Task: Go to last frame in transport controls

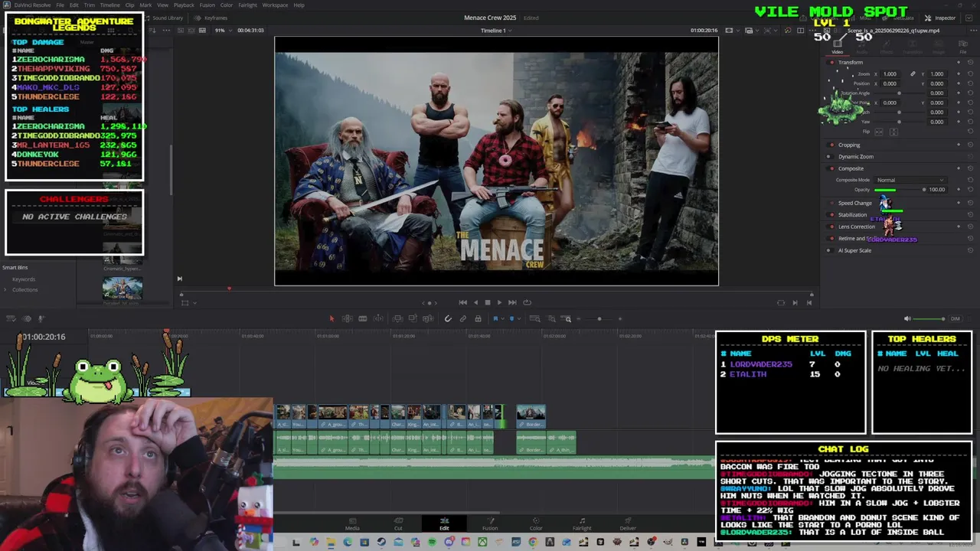Action: 512,302
